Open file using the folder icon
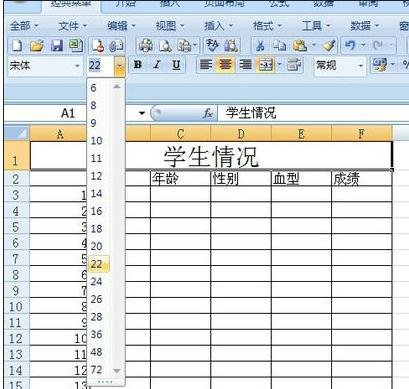409x389 pixels. click(37, 46)
